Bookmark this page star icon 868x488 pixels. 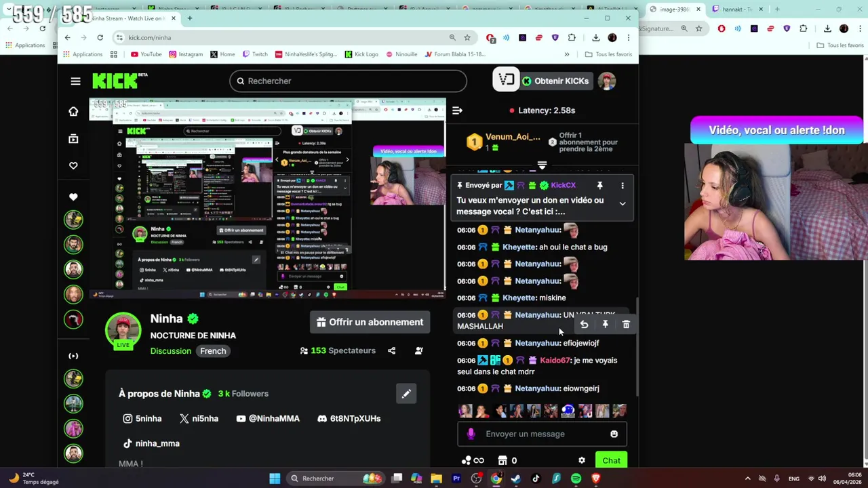467,37
